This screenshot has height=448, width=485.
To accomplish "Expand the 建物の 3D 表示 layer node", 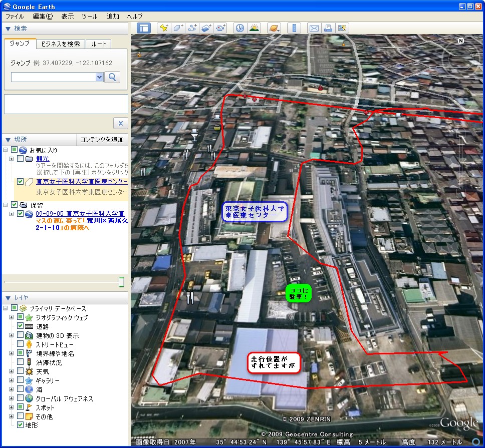I will tap(12, 335).
